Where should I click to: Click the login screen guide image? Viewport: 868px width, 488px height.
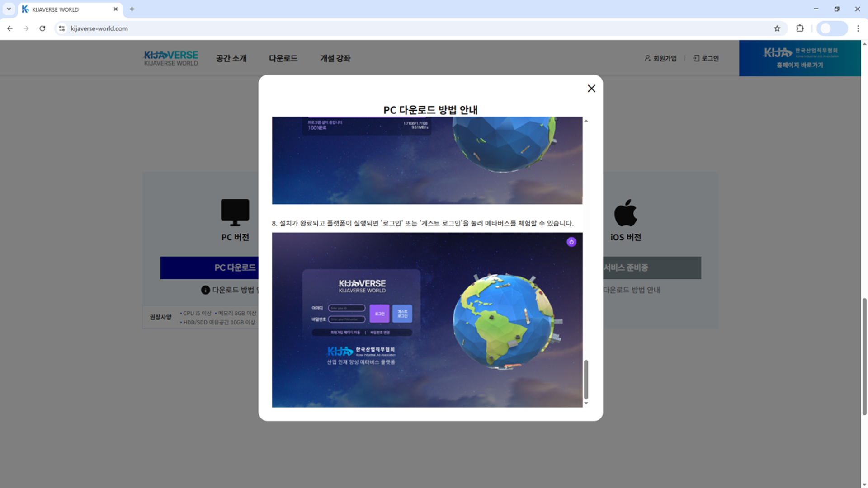427,320
